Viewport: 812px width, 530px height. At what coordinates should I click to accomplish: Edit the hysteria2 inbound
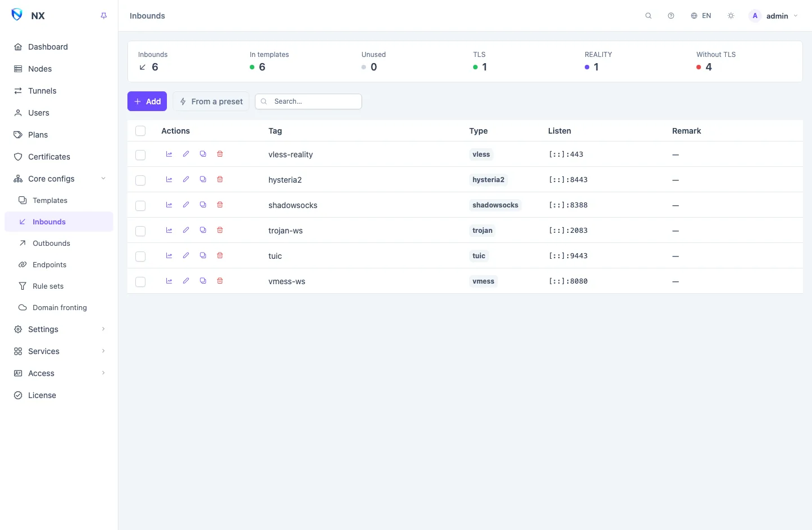click(x=186, y=179)
